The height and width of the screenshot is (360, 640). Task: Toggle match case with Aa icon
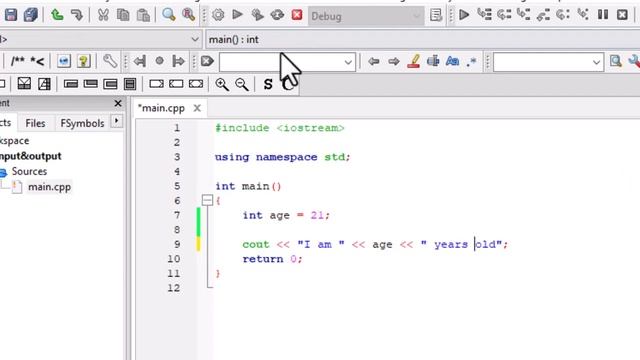[x=453, y=61]
